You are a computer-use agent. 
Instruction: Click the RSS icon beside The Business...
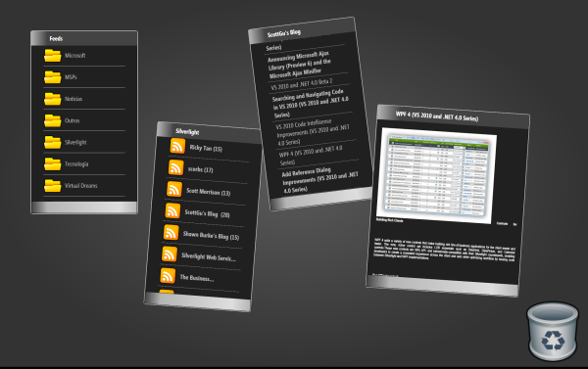coord(168,276)
